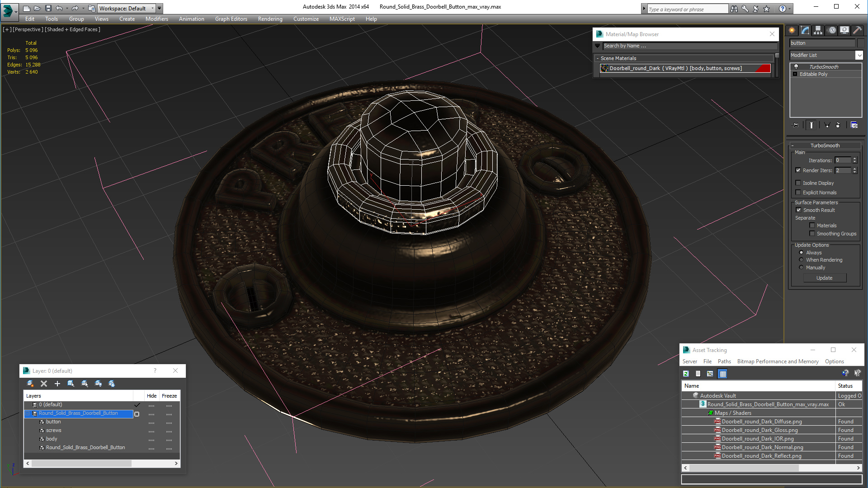The height and width of the screenshot is (488, 868).
Task: Open the Modifier List dropdown
Action: click(859, 55)
